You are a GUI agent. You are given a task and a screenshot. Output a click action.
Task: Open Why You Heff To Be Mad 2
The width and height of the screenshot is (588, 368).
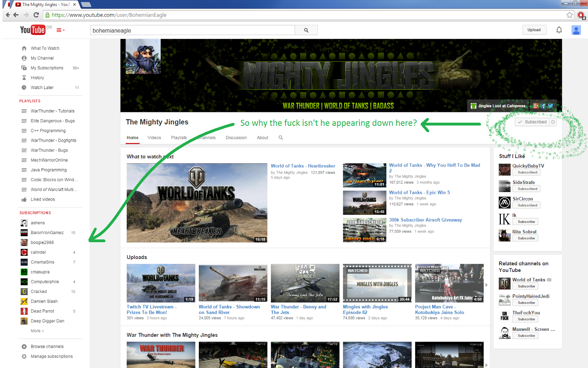point(435,168)
